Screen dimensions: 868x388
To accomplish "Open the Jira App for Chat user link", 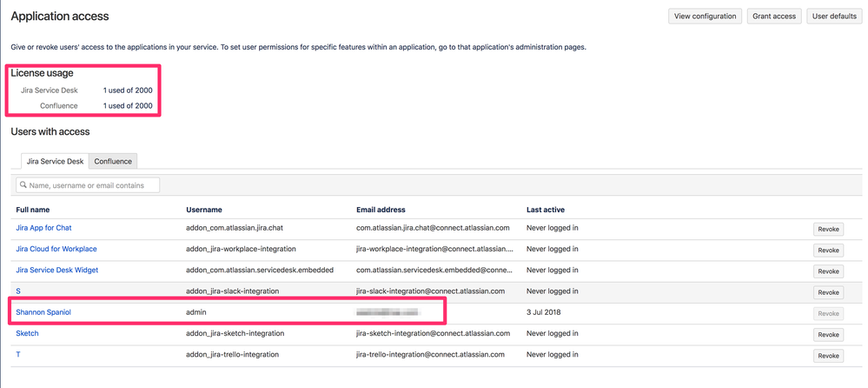I will coord(43,228).
